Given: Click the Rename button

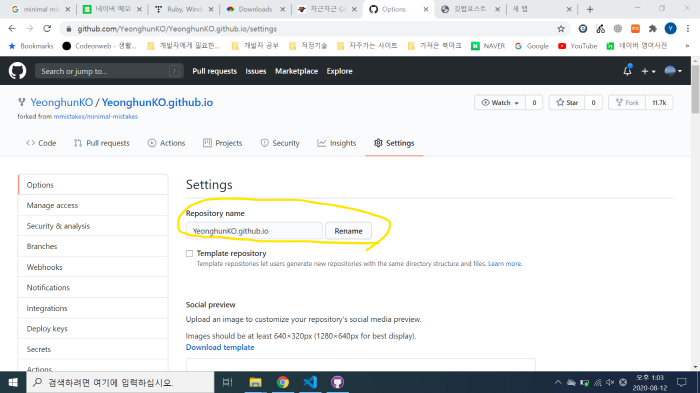Looking at the screenshot, I should [348, 231].
